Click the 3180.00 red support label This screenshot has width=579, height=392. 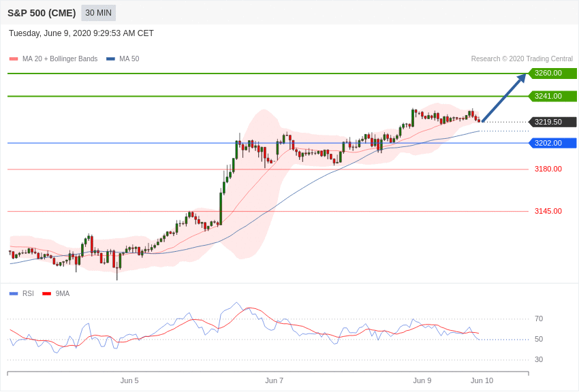tap(548, 169)
